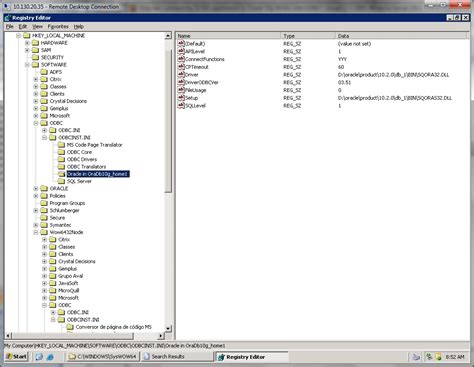Collapse the HKEY_LOCAL_MACHINE node
Viewport: 474px width, 367px height.
(19, 36)
